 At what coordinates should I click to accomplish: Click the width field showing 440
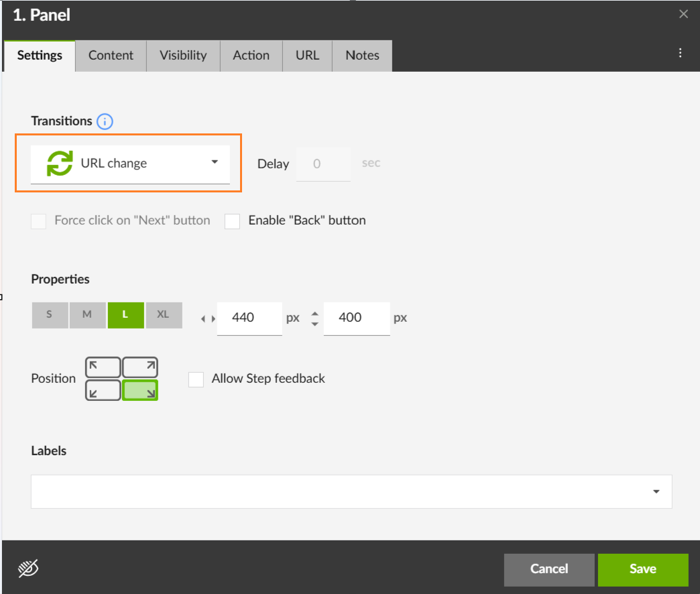click(x=249, y=318)
